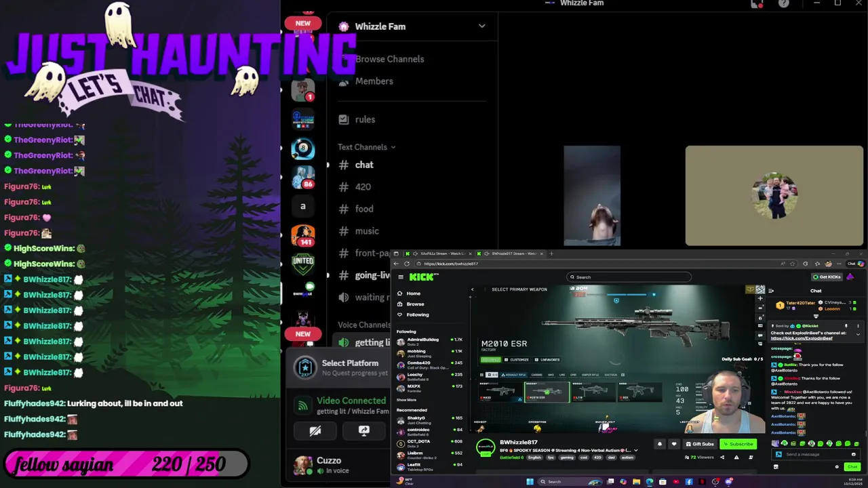Click Get KICKs button

pos(827,277)
